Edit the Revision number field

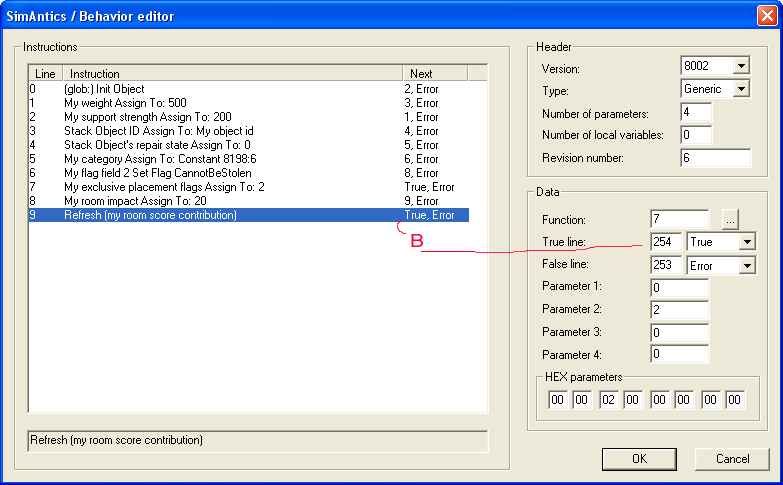(x=716, y=158)
